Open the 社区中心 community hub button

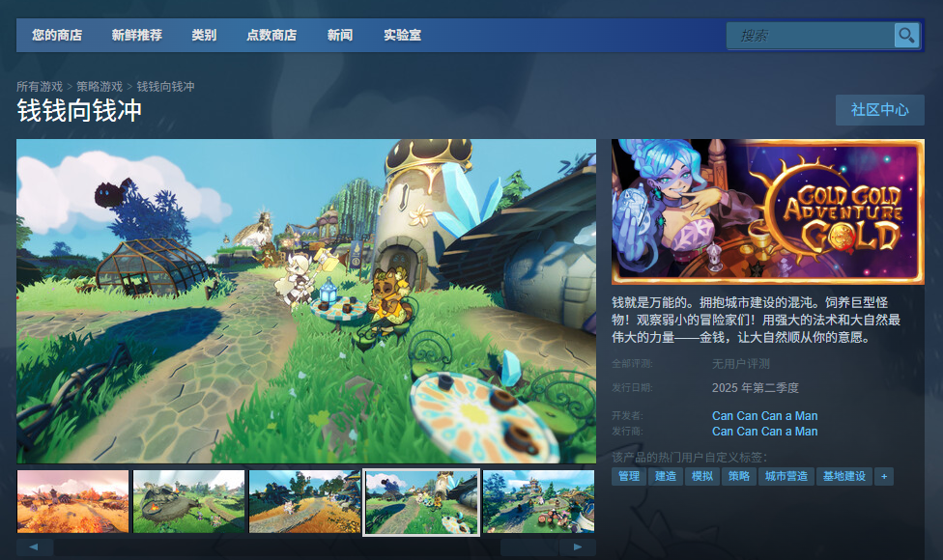coord(879,110)
